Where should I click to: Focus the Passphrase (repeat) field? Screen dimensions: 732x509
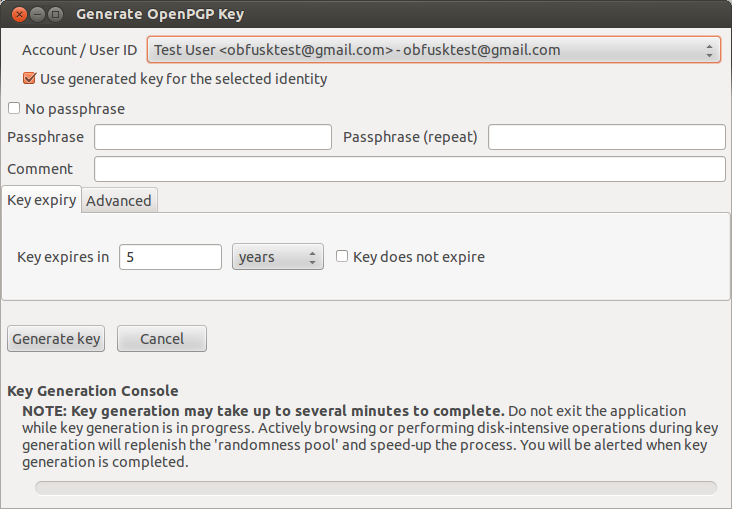(x=607, y=137)
